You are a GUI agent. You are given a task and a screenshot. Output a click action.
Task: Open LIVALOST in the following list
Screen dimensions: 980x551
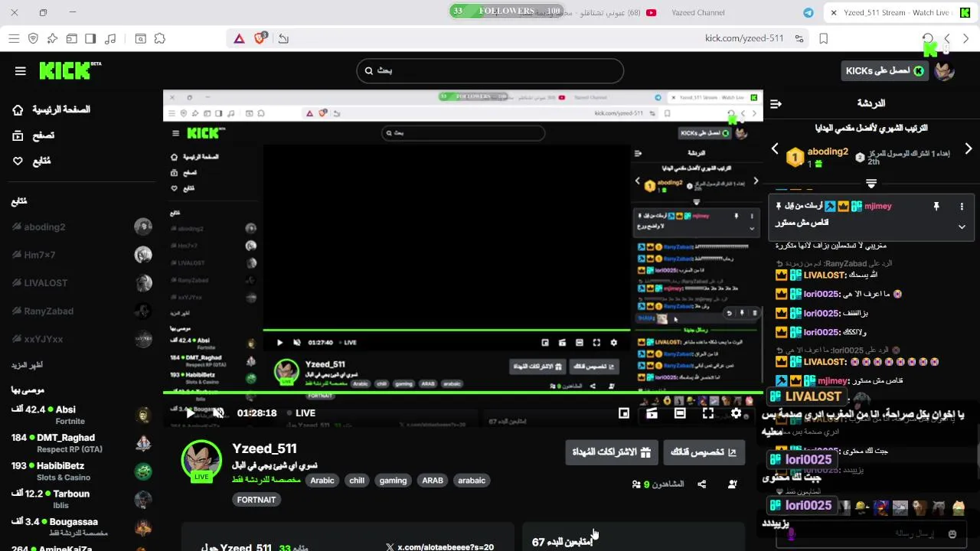pyautogui.click(x=80, y=283)
